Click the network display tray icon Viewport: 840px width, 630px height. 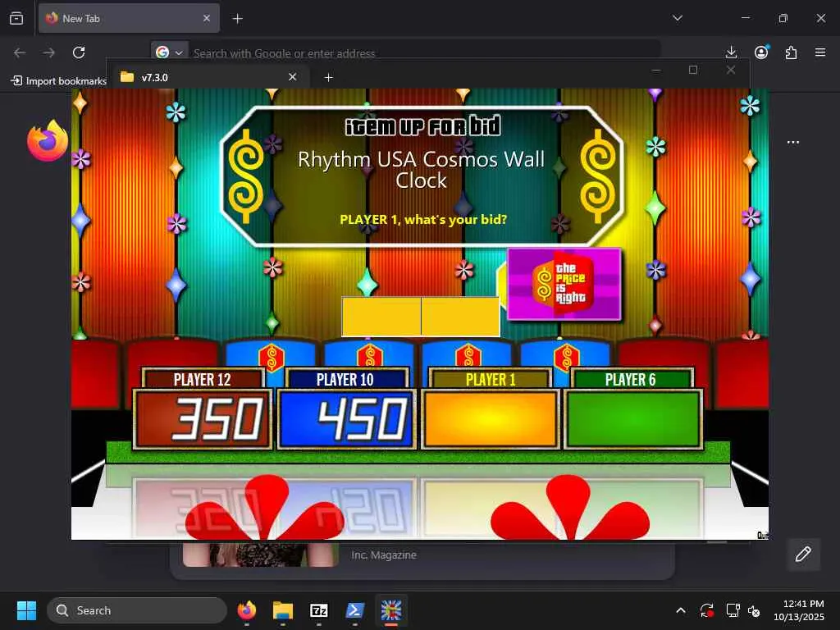coord(733,610)
